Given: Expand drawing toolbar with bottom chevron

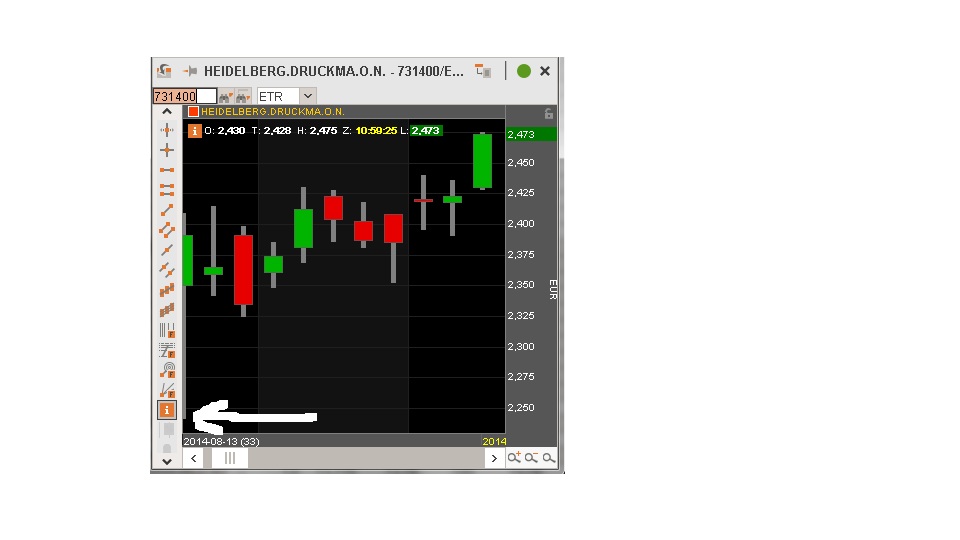Looking at the screenshot, I should point(167,462).
